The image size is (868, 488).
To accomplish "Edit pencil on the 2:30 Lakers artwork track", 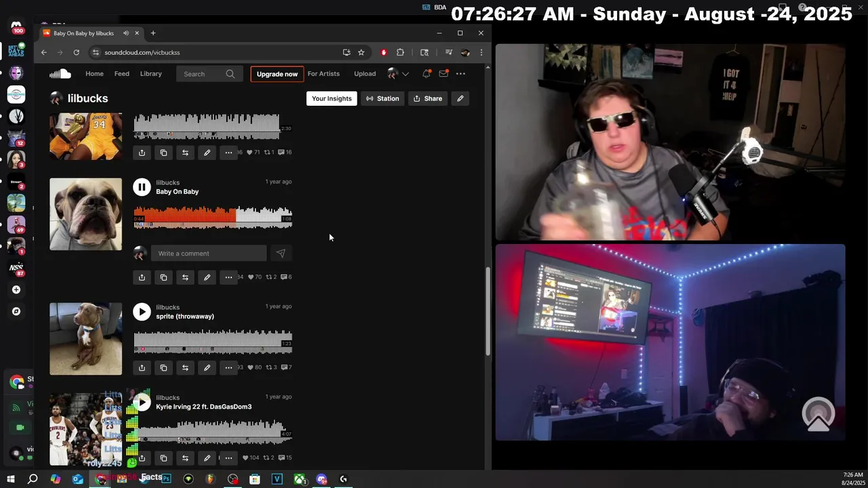I will tap(207, 152).
